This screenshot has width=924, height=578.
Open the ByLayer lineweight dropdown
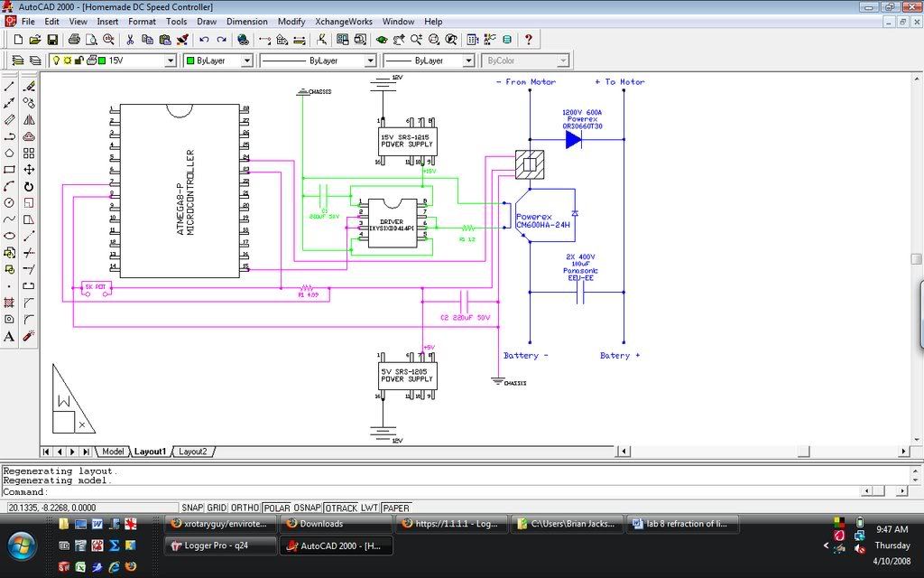click(468, 61)
